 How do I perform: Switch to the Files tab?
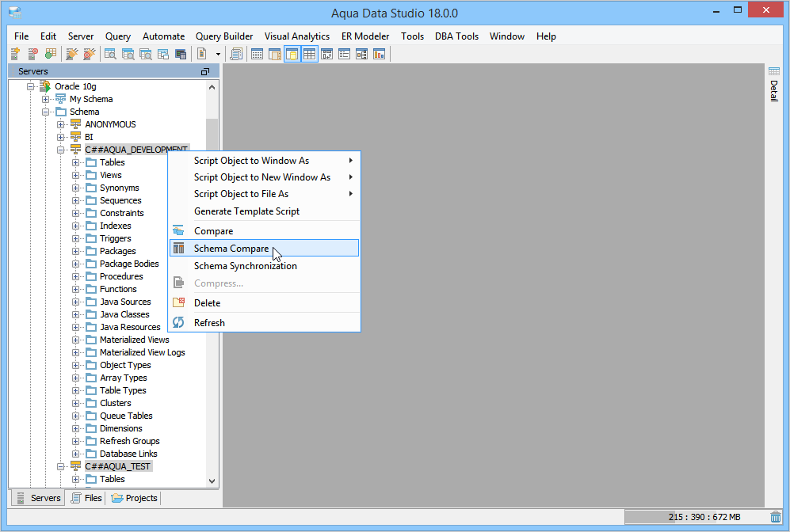86,498
